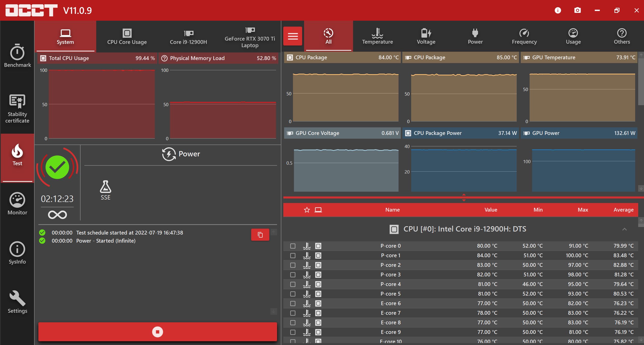Click the graphs panel scrollbar down arrow
The height and width of the screenshot is (345, 644).
pos(641,188)
